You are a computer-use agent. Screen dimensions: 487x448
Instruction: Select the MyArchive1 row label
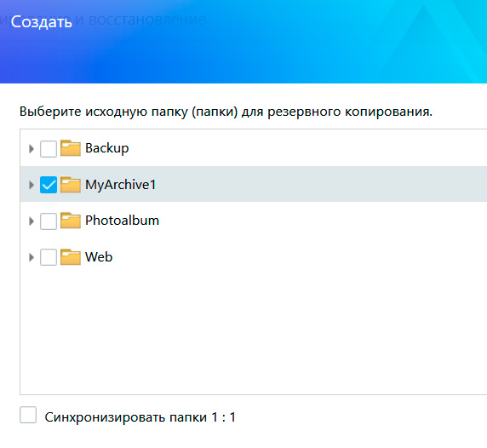click(121, 185)
